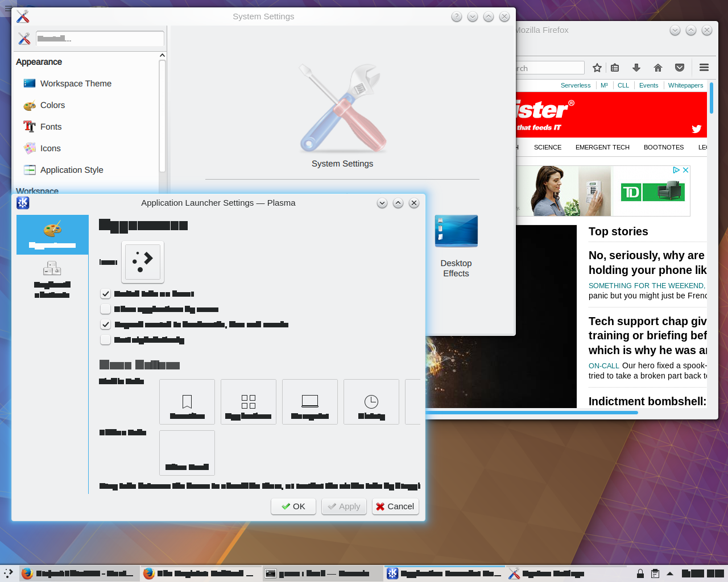728x582 pixels.
Task: Go to Firefox home page icon
Action: tap(658, 68)
